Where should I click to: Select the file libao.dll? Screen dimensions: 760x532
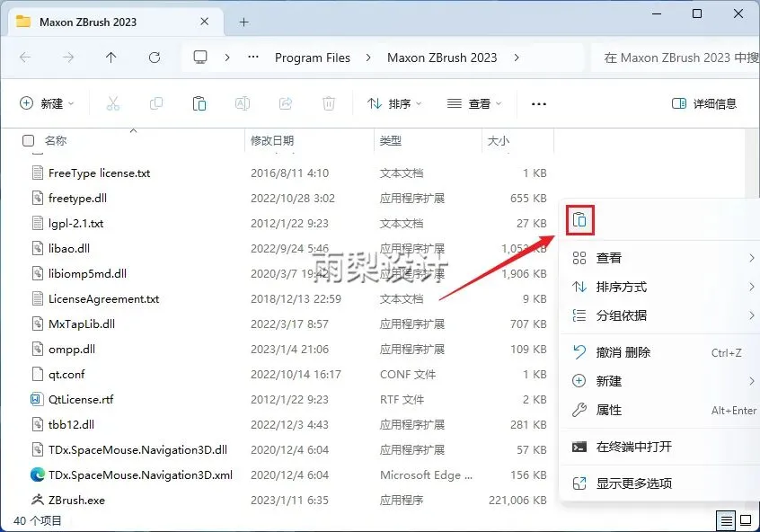(69, 248)
